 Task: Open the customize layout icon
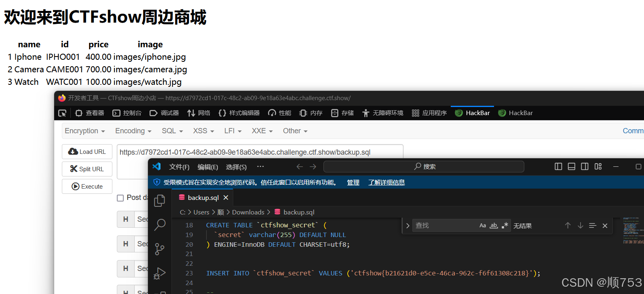click(598, 166)
